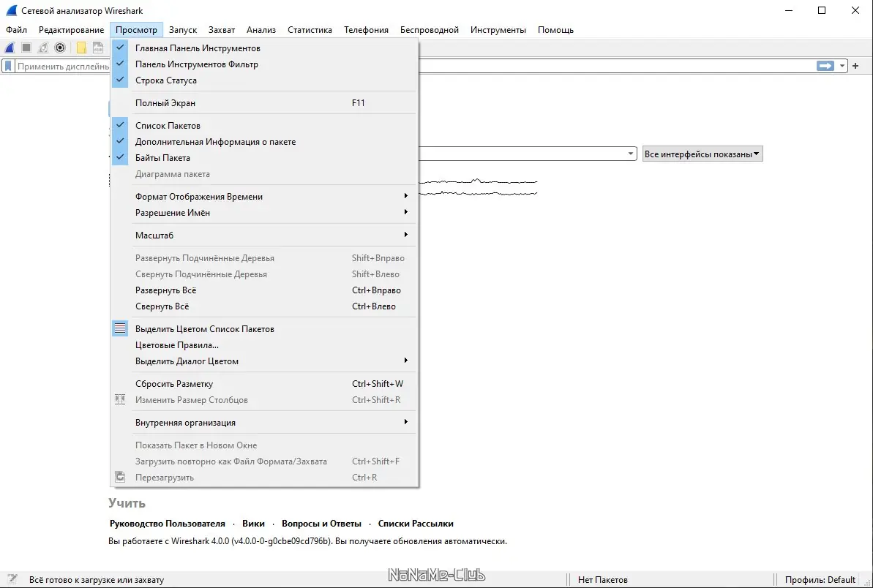
Task: Open Цветовые Правила... dialog
Action: (263, 345)
